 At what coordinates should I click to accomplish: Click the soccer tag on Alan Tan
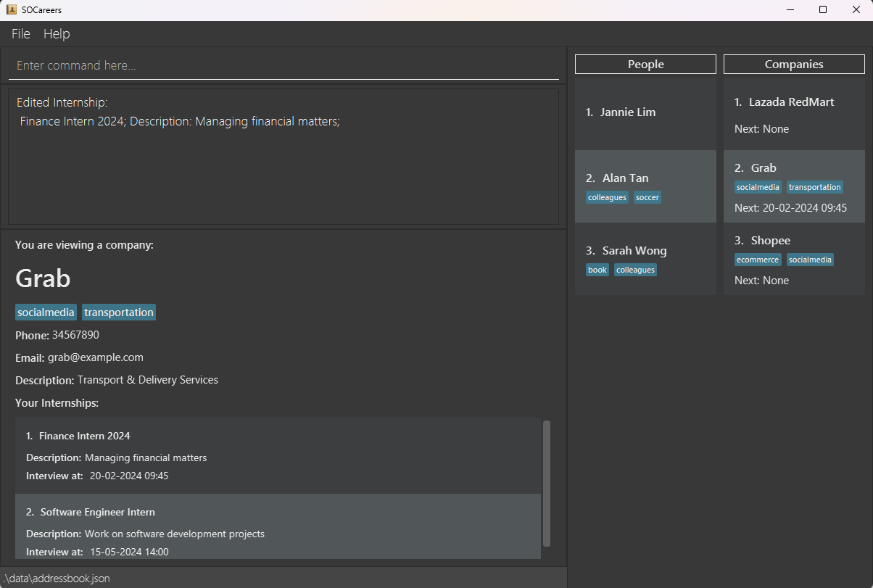[647, 197]
